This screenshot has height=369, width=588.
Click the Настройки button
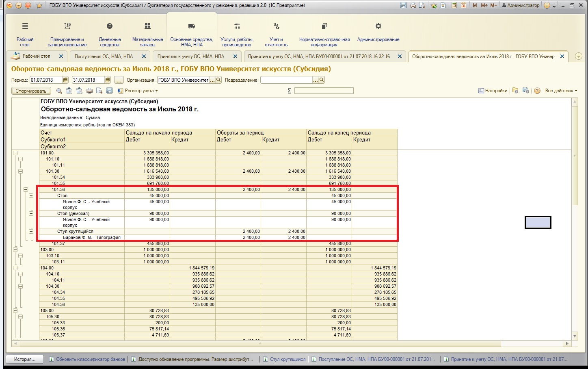pos(493,91)
